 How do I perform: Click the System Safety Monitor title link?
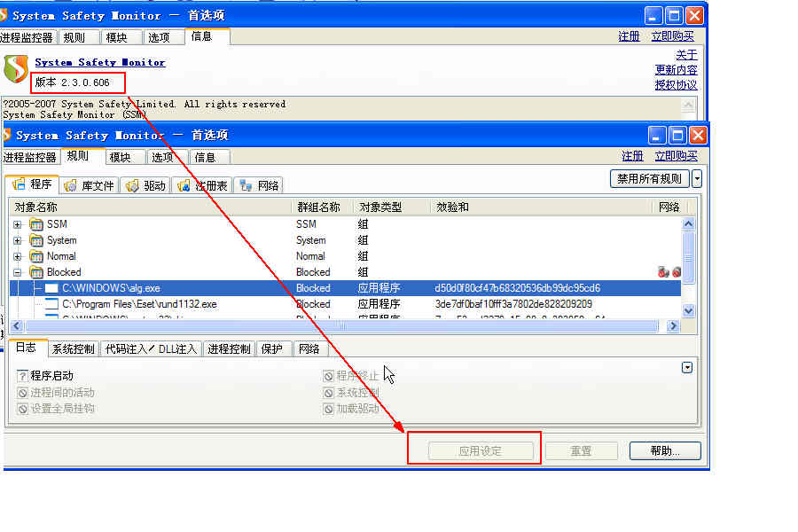point(100,62)
